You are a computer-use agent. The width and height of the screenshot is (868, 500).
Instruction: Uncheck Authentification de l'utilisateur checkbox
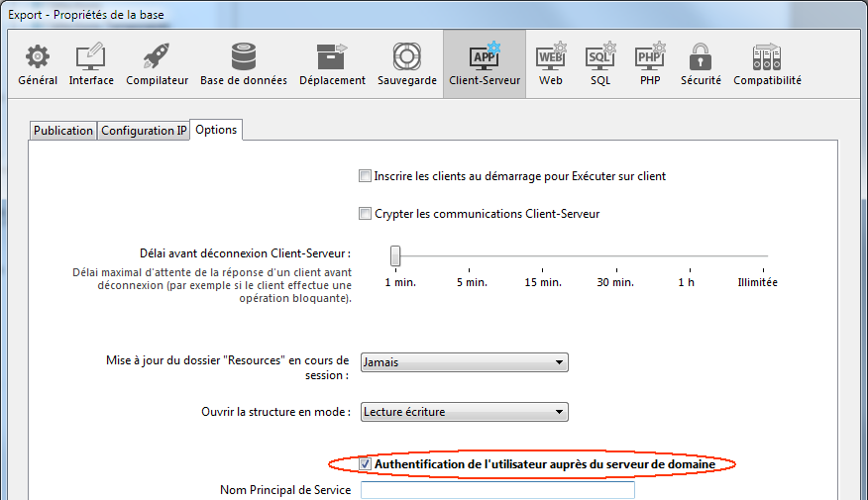(366, 463)
